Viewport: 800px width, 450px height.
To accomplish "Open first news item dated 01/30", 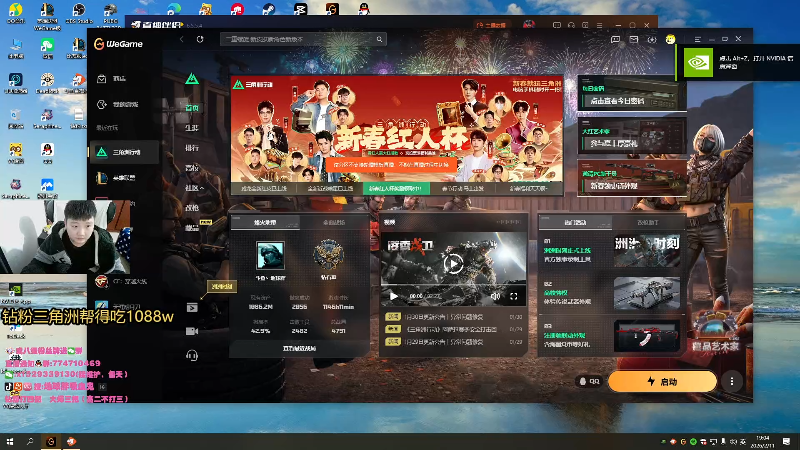I will [x=453, y=317].
